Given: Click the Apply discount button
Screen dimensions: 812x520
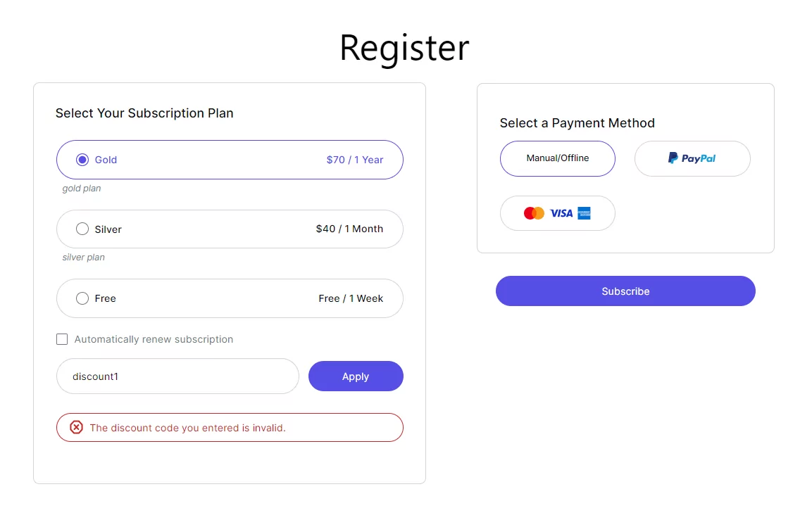Looking at the screenshot, I should pyautogui.click(x=356, y=376).
